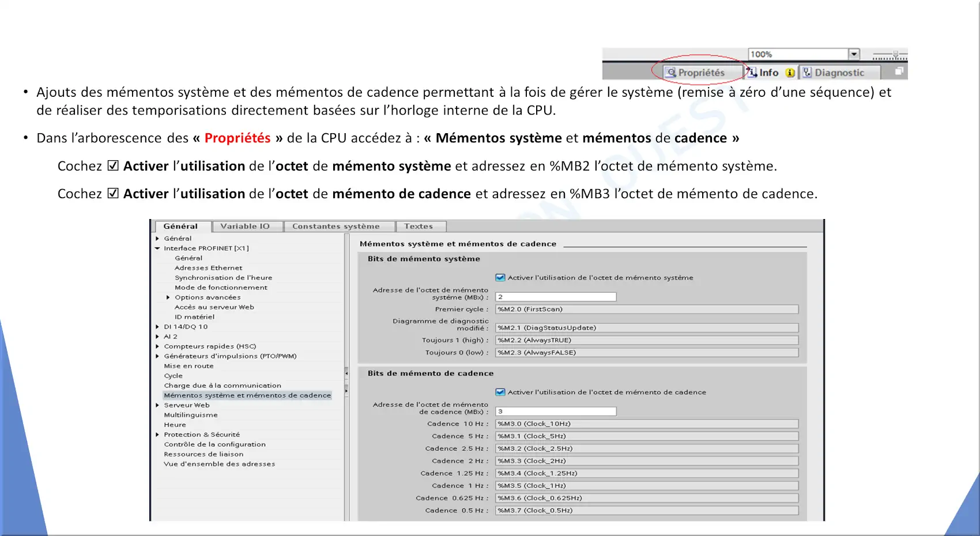Click the Diagnostic stethoscope icon
Image resolution: width=980 pixels, height=536 pixels.
807,72
